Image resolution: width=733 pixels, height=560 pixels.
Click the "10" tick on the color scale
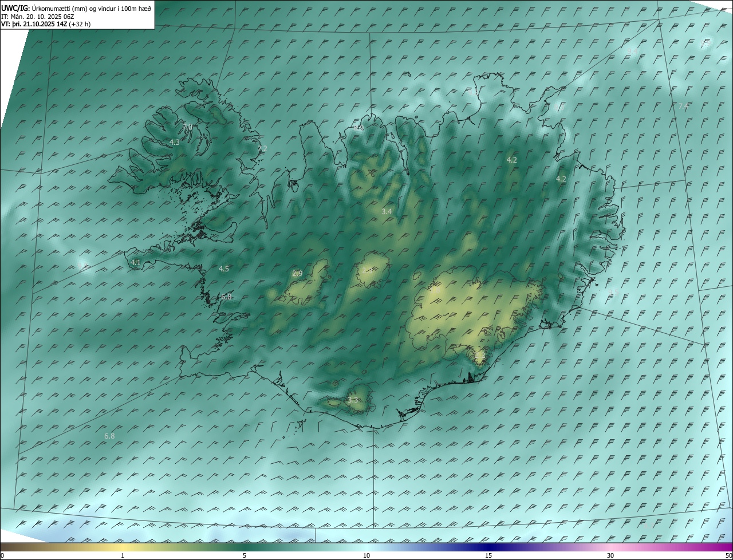[366, 555]
